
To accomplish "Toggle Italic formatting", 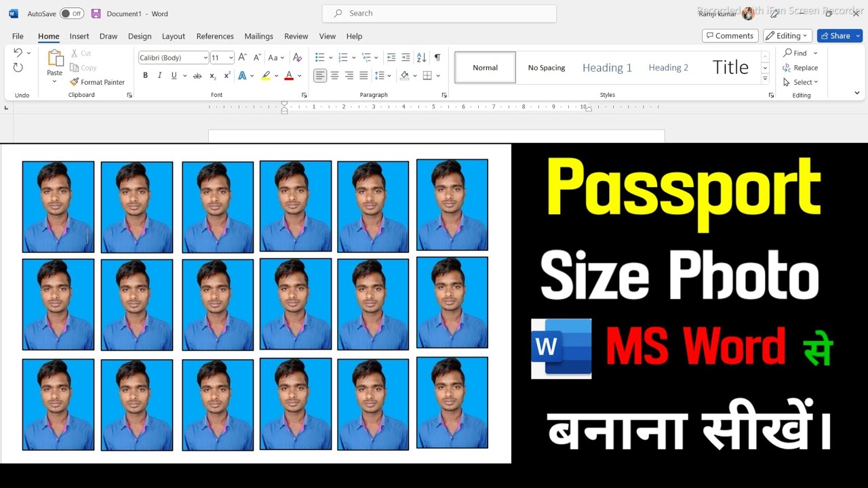I will (x=160, y=75).
